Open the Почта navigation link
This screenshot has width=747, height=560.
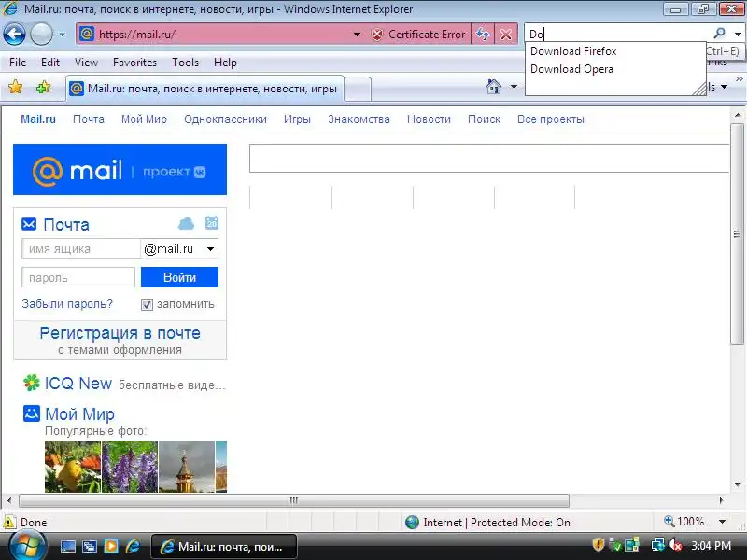pyautogui.click(x=89, y=119)
